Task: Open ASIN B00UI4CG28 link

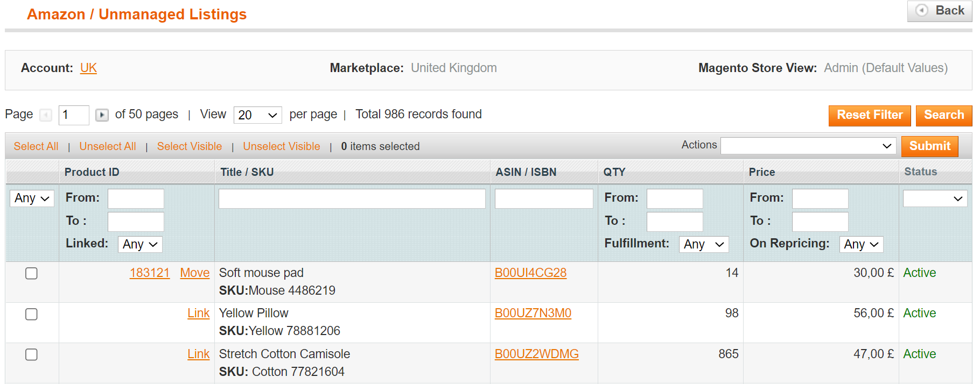Action: [x=531, y=273]
